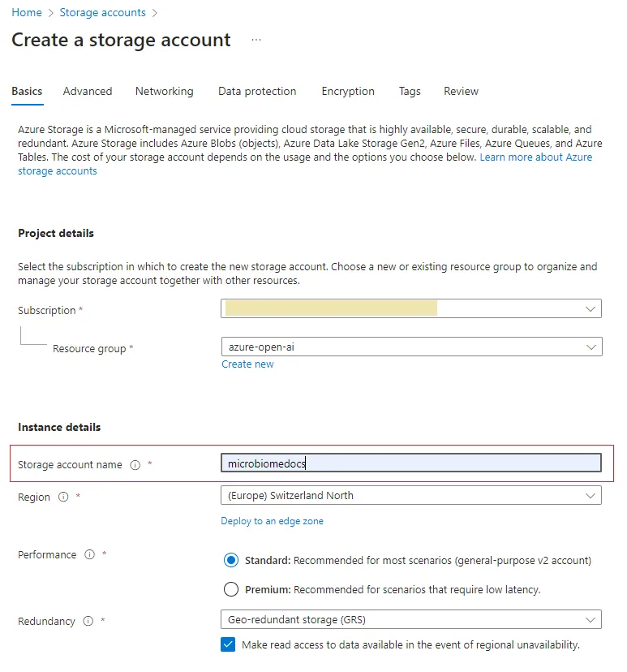
Task: Focus the Storage account name input field
Action: pyautogui.click(x=411, y=463)
